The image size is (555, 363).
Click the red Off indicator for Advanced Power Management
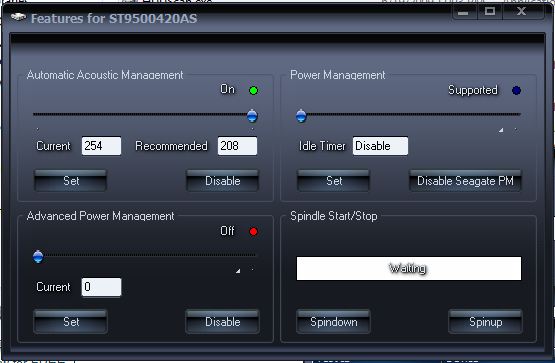point(253,232)
